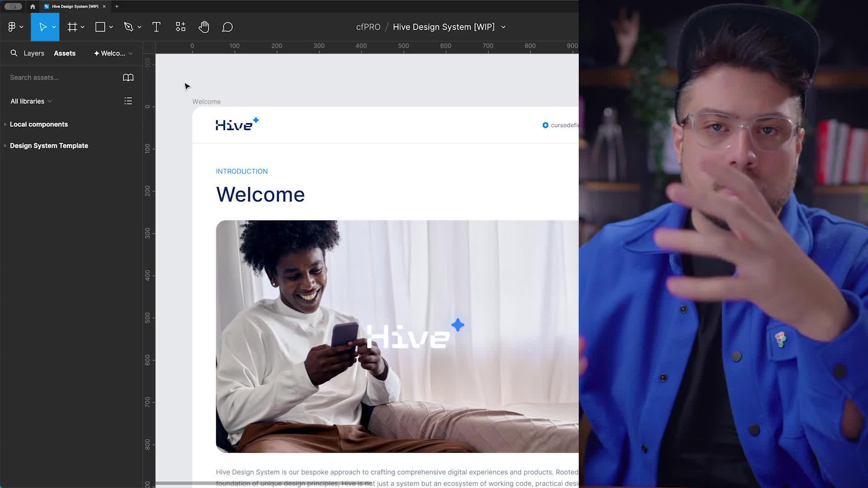Select the Welcome heading text
Image resolution: width=868 pixels, height=488 pixels.
260,195
